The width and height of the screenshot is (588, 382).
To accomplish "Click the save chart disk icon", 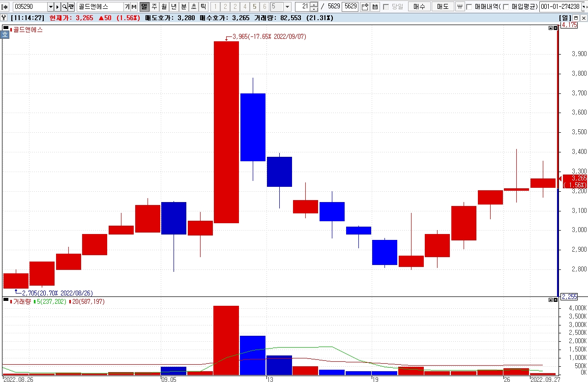I will [375, 7].
